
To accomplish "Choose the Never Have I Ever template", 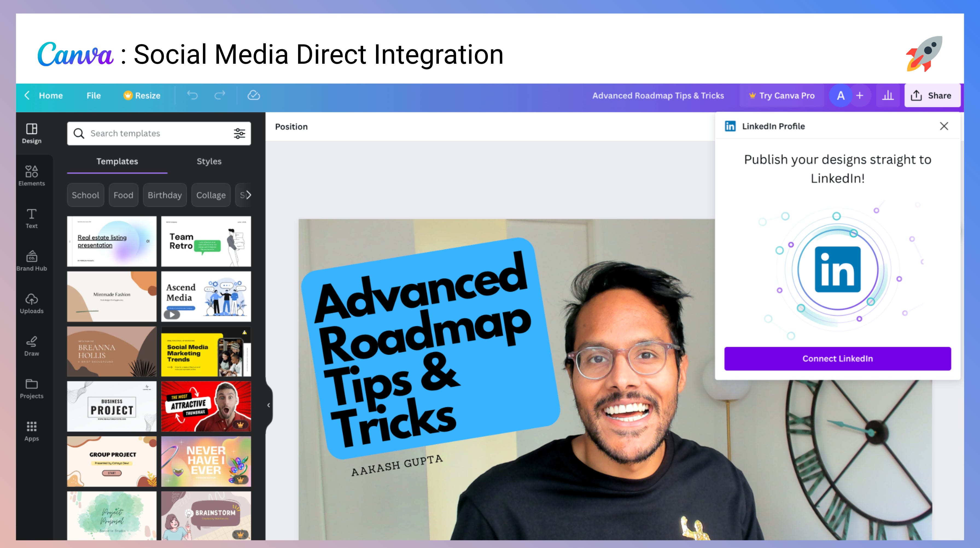I will (206, 462).
